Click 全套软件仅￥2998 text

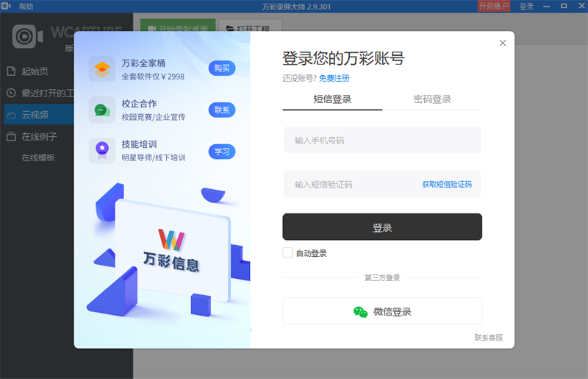pos(153,77)
